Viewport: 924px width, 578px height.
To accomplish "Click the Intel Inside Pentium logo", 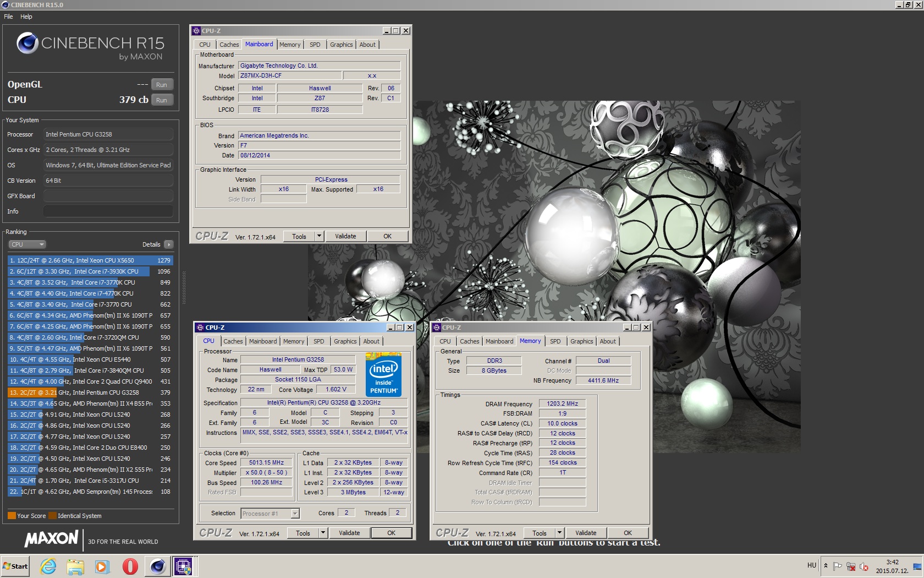I will [383, 374].
